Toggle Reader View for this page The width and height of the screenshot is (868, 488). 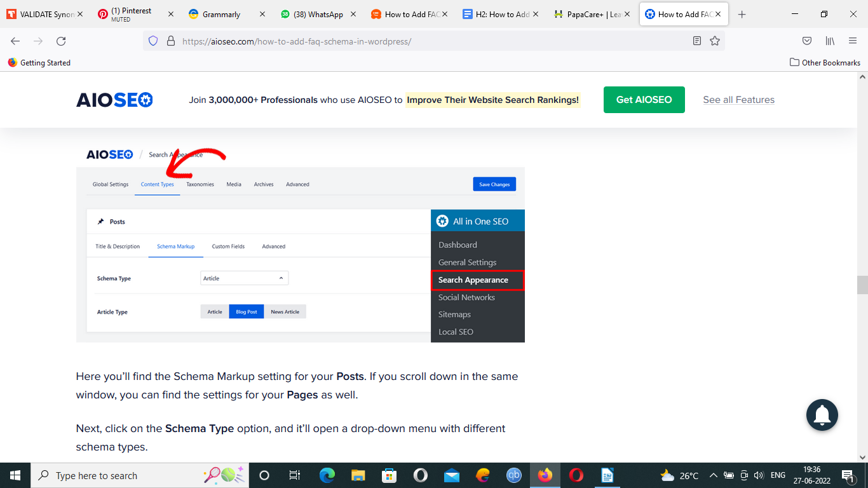point(697,41)
